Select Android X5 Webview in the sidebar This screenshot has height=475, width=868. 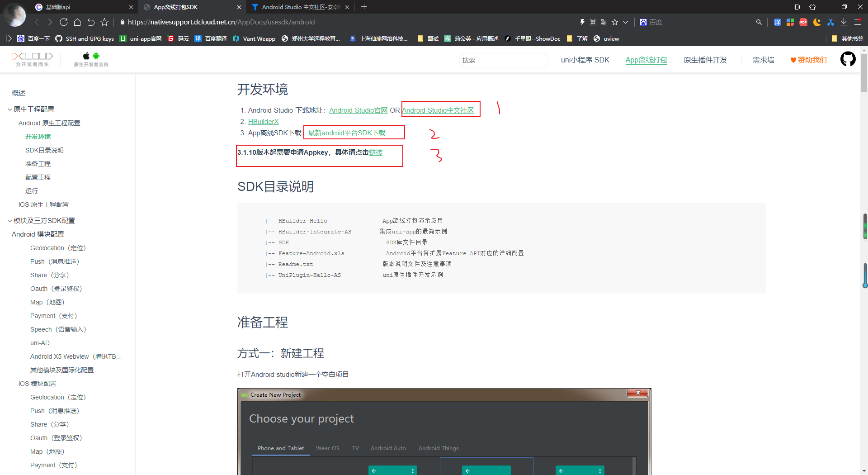pyautogui.click(x=76, y=356)
